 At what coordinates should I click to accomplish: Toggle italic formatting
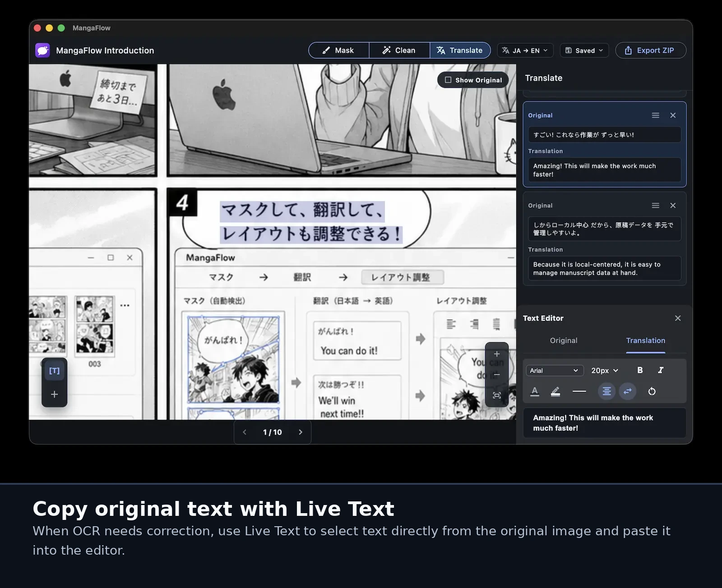coord(661,370)
